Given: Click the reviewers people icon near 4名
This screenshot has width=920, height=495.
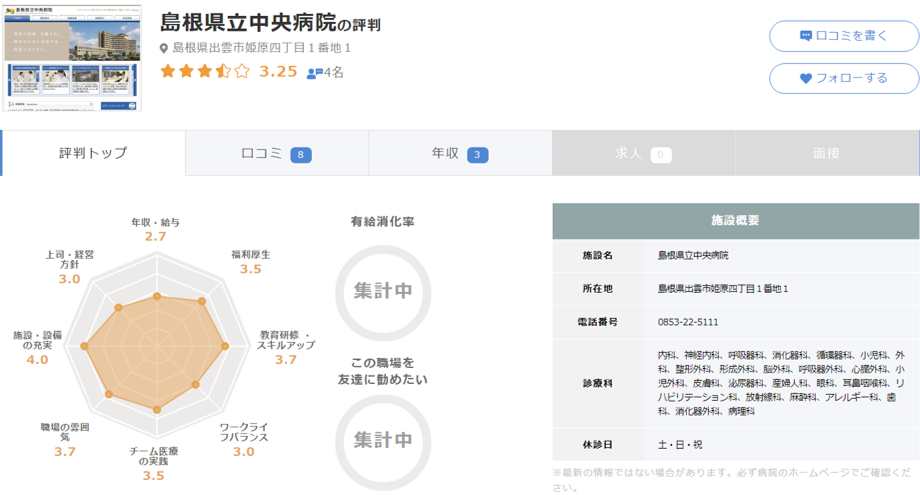Looking at the screenshot, I should tap(314, 73).
